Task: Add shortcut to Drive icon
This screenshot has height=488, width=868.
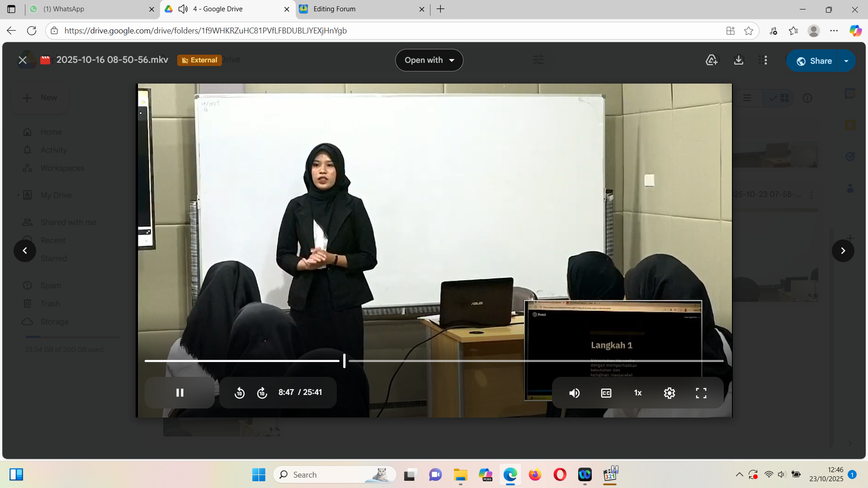Action: [x=712, y=60]
